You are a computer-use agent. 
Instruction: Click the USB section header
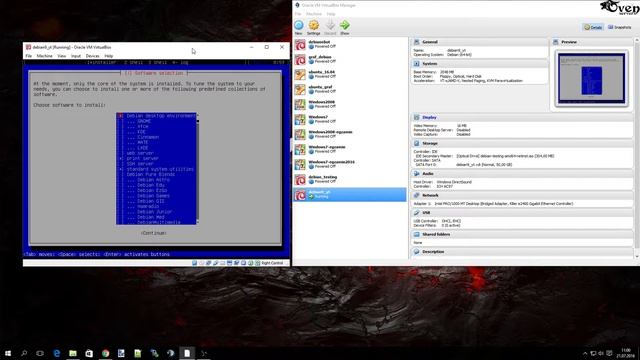point(522,213)
